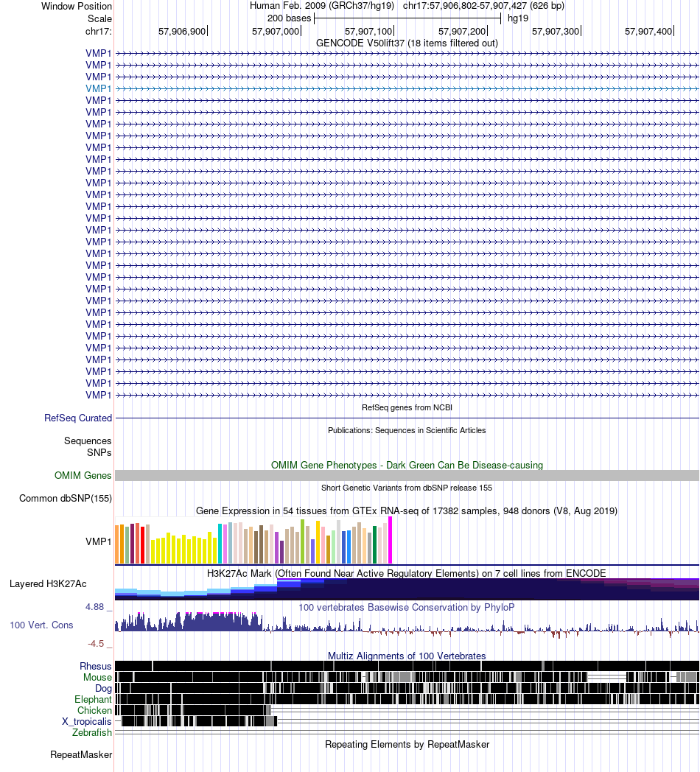Click the chr17: ruler label
The image size is (700, 772).
point(99,32)
